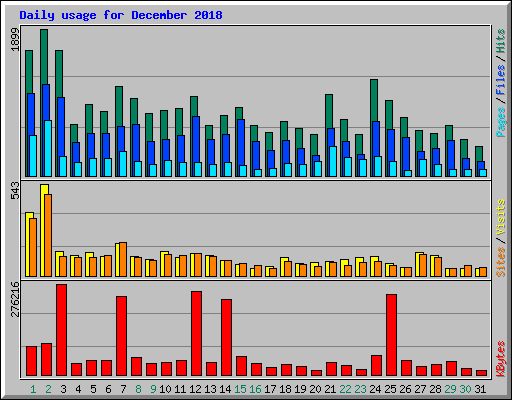Click the 276216 KBytes axis value

(15, 299)
